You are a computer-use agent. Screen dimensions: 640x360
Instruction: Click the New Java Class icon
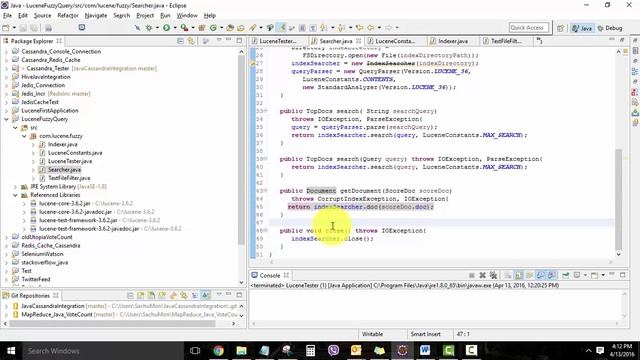(213, 28)
